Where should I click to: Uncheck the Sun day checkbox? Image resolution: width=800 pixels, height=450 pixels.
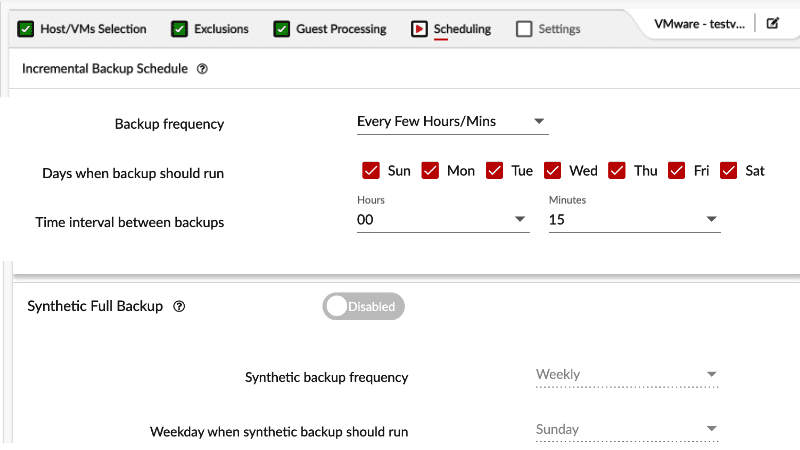coord(371,170)
